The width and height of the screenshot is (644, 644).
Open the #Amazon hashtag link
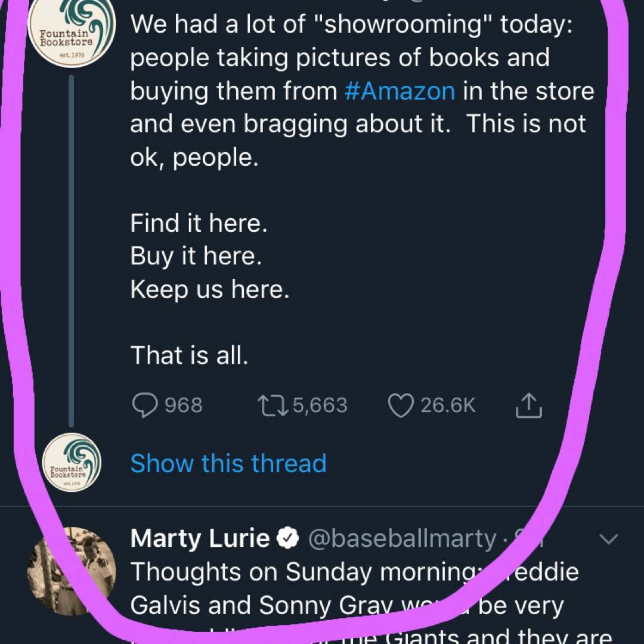tap(400, 92)
